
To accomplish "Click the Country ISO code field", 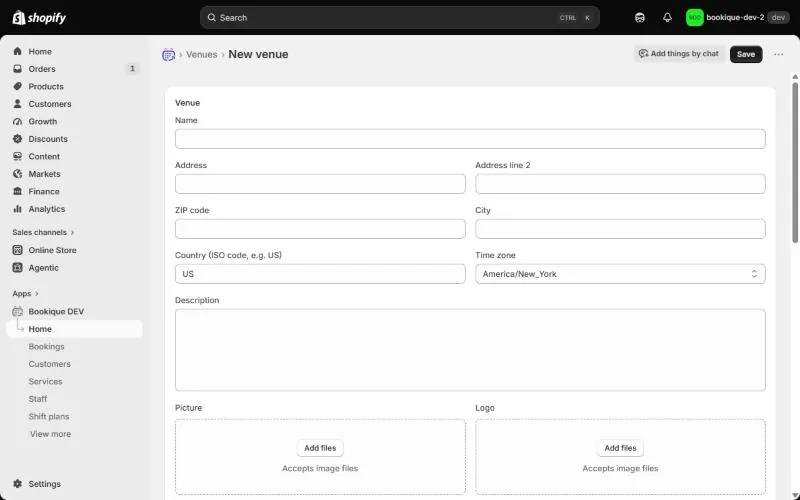I will pos(320,274).
